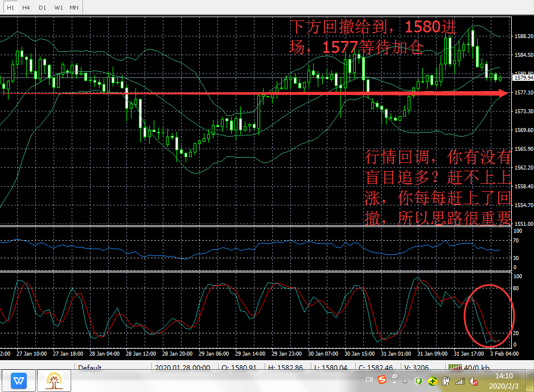
Task: Click the current price label 1579.94
Action: click(x=523, y=78)
